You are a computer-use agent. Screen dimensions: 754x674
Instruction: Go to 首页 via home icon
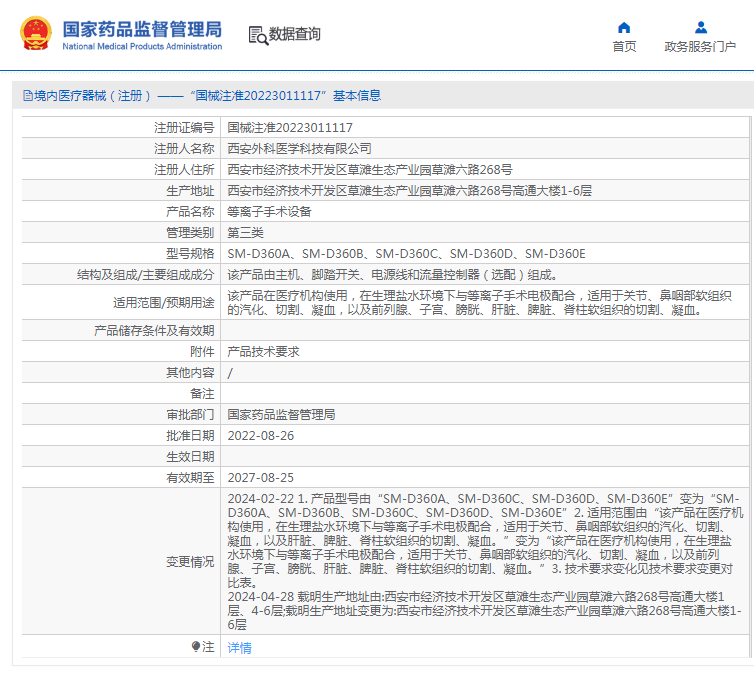tap(624, 27)
